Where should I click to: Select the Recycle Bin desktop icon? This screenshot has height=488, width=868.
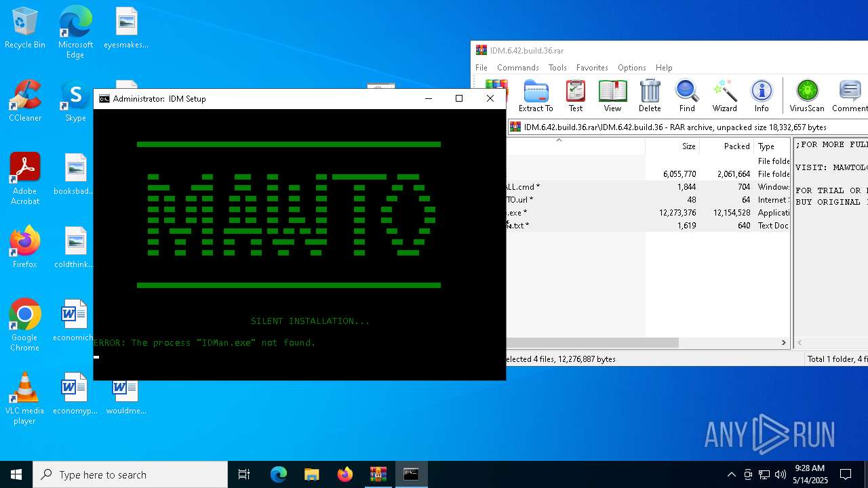coord(25,28)
